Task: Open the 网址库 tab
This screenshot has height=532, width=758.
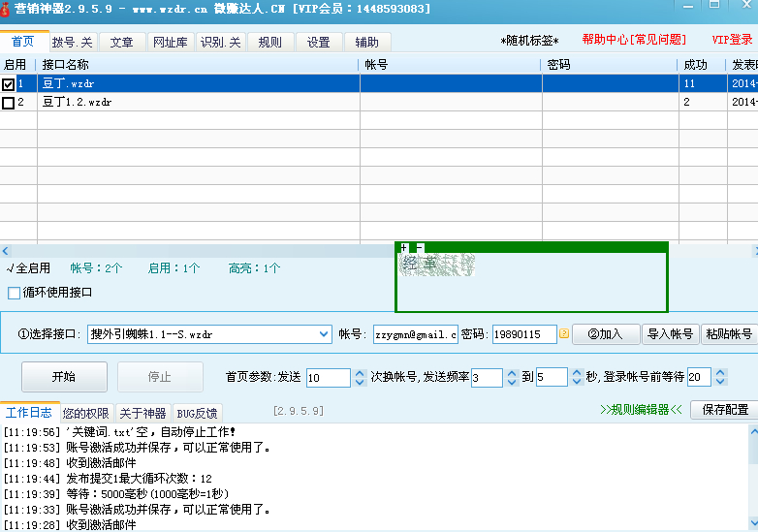Action: tap(171, 43)
